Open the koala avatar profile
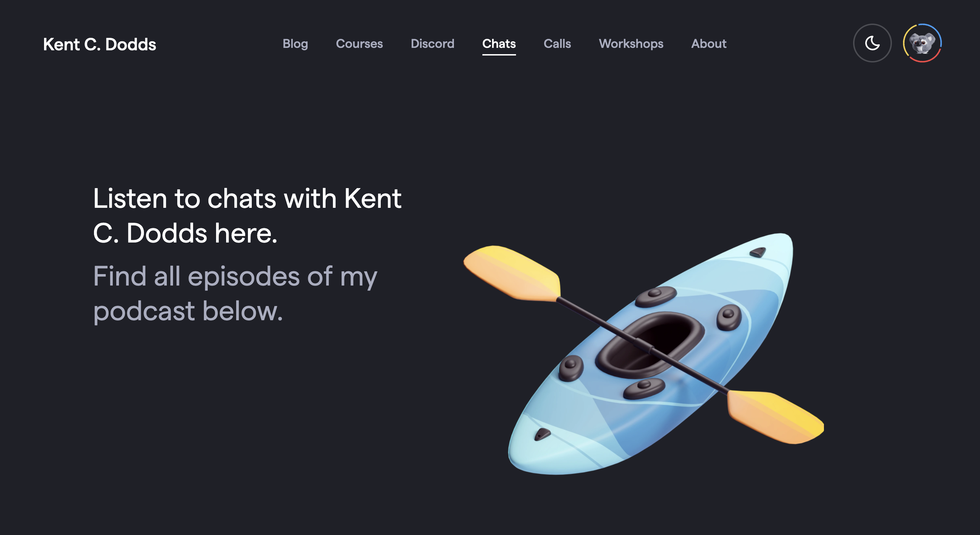 click(922, 43)
